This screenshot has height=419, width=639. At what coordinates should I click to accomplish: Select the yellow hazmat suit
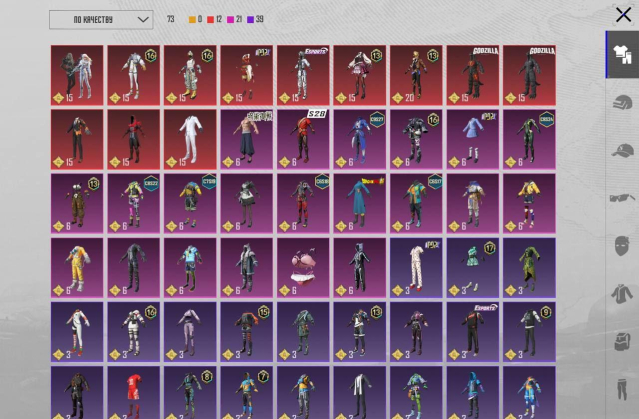click(x=77, y=268)
